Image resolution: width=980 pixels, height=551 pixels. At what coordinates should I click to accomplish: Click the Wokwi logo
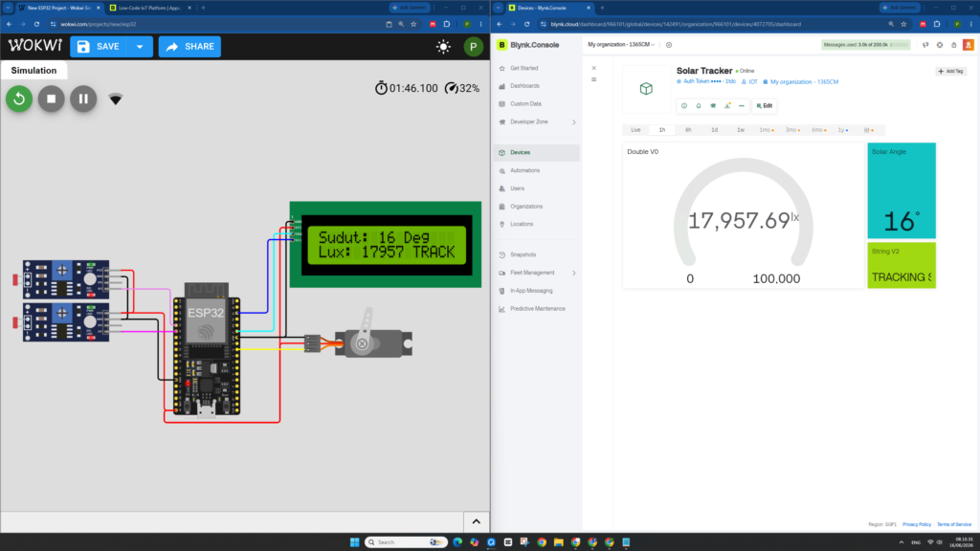click(x=35, y=46)
